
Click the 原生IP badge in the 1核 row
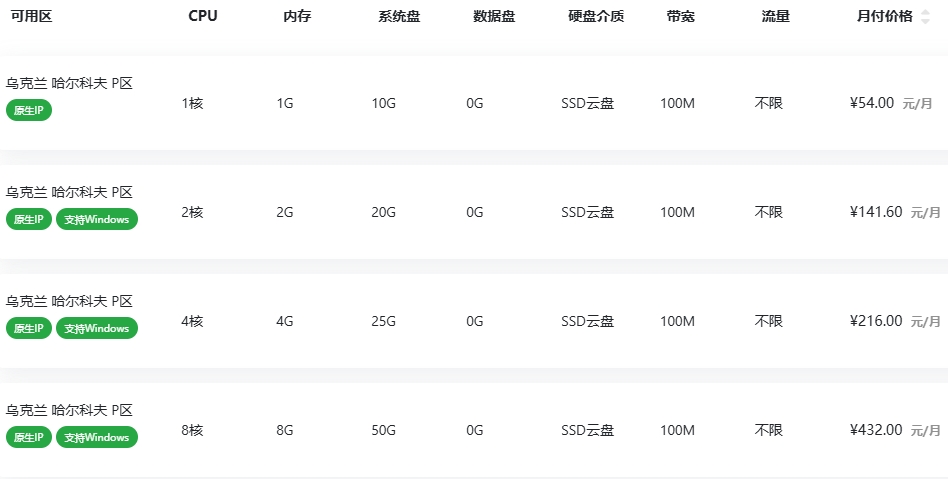28,110
